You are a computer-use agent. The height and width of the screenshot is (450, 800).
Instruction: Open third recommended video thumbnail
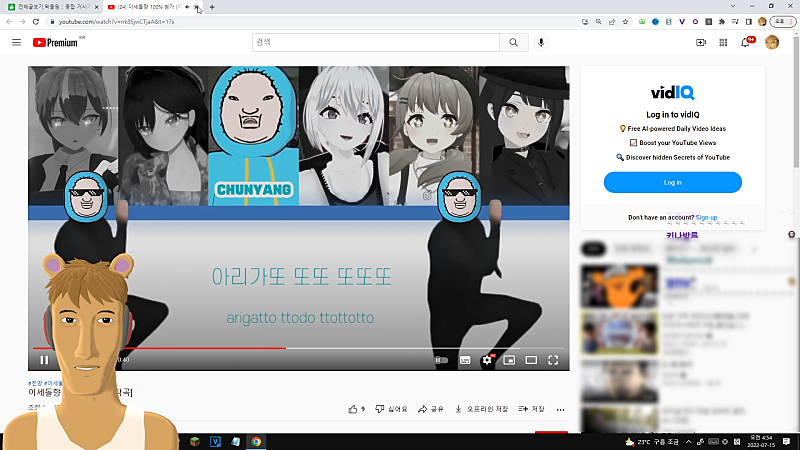619,381
